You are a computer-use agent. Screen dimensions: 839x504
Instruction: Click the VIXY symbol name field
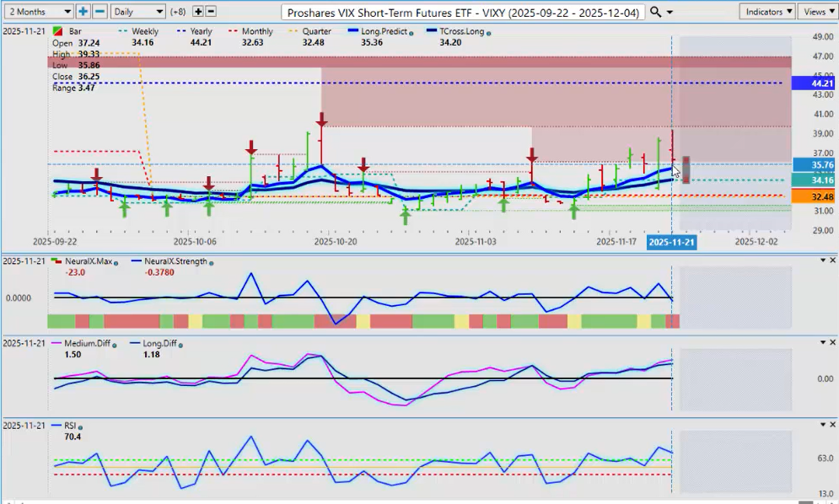(464, 12)
